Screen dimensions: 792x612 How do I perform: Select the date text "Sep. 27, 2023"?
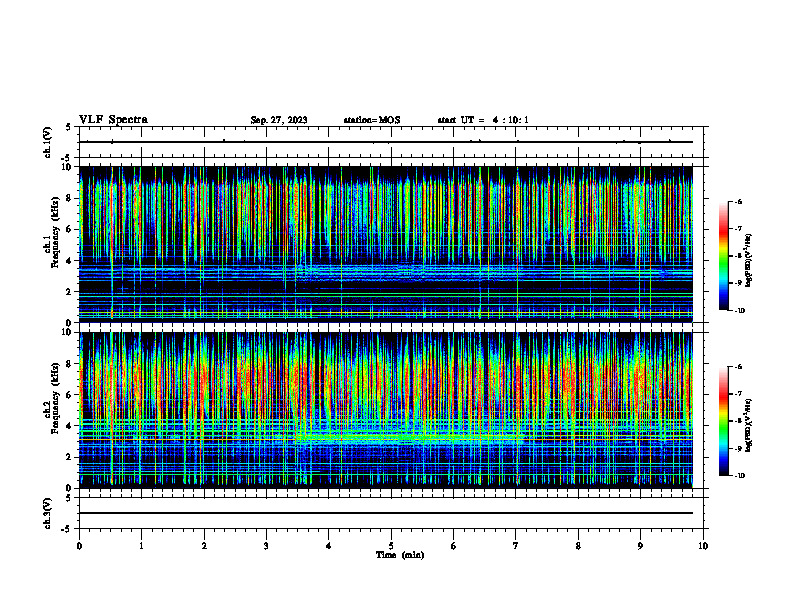coord(279,120)
